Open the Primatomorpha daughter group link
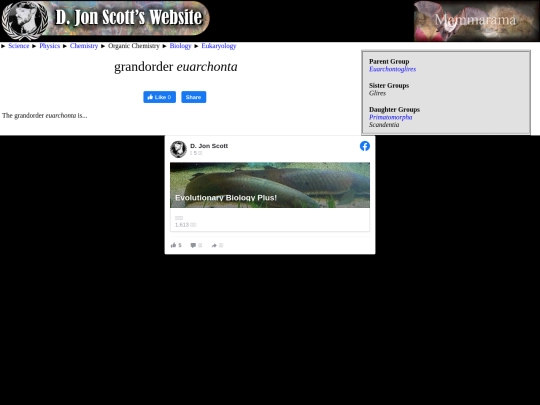Image resolution: width=540 pixels, height=405 pixels. point(391,117)
